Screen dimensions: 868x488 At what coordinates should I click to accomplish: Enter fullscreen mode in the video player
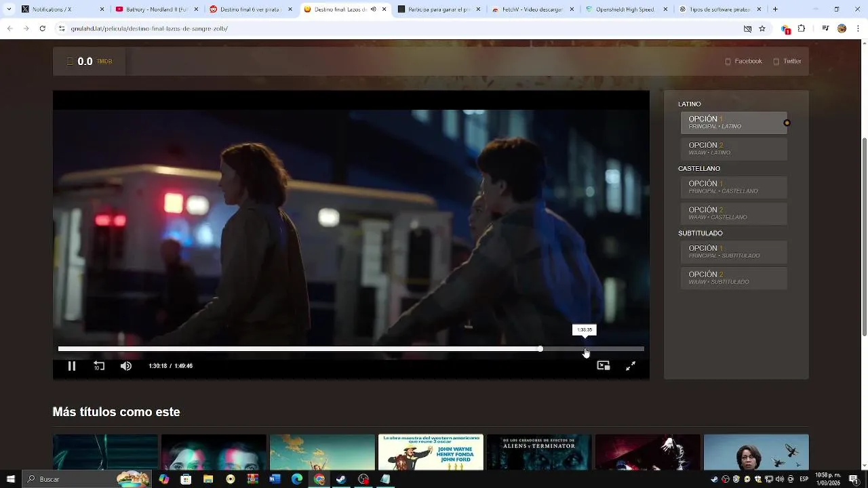(631, 366)
